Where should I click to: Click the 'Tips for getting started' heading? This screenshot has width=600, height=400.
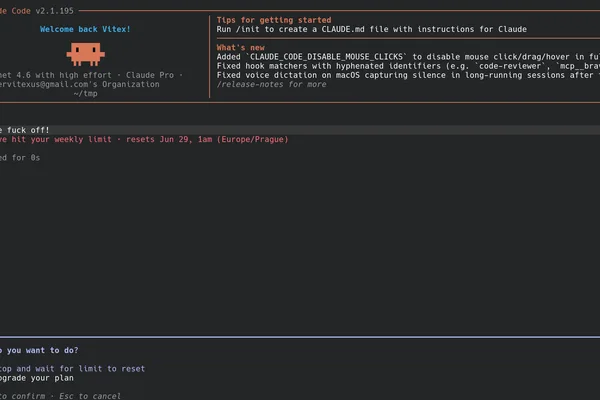(274, 20)
